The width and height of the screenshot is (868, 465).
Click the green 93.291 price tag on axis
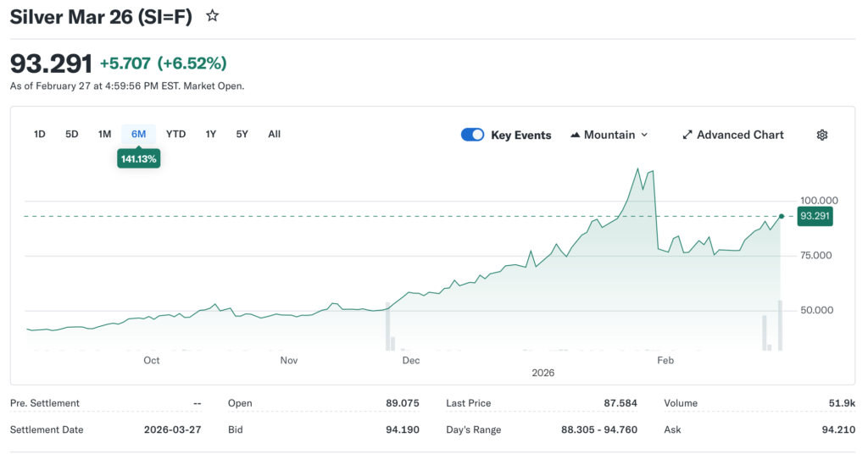pos(815,216)
